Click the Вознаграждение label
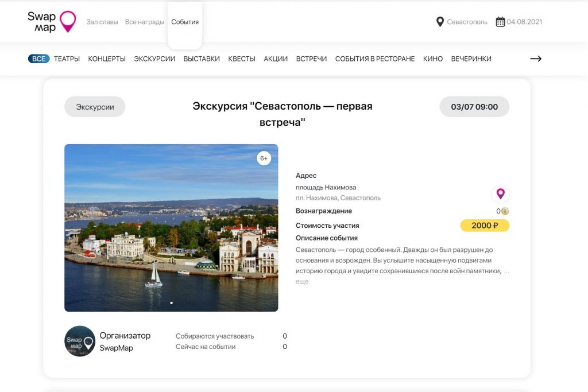 [324, 211]
